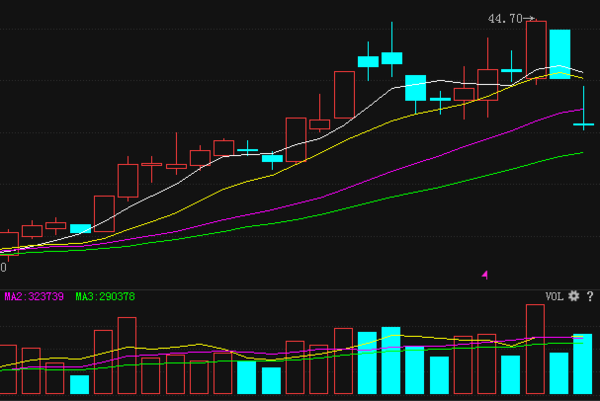600x401 pixels.
Task: Select the tallest red volume bar
Action: tap(535, 349)
